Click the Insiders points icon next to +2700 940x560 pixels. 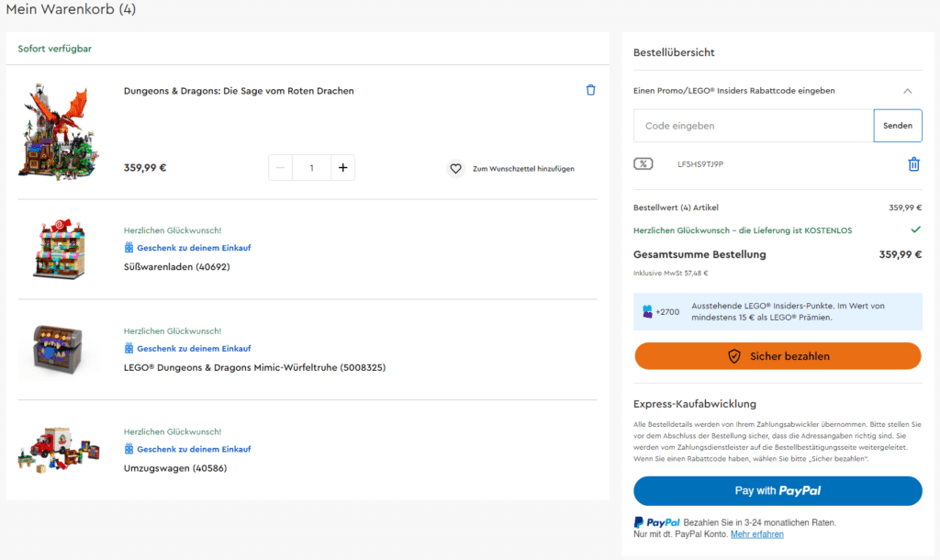click(x=647, y=312)
